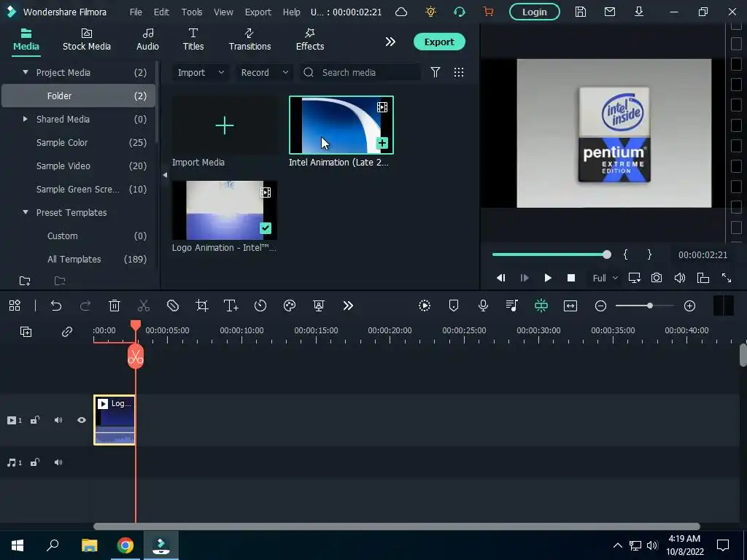The width and height of the screenshot is (747, 560).
Task: Click the download icon in title bar
Action: 639,12
